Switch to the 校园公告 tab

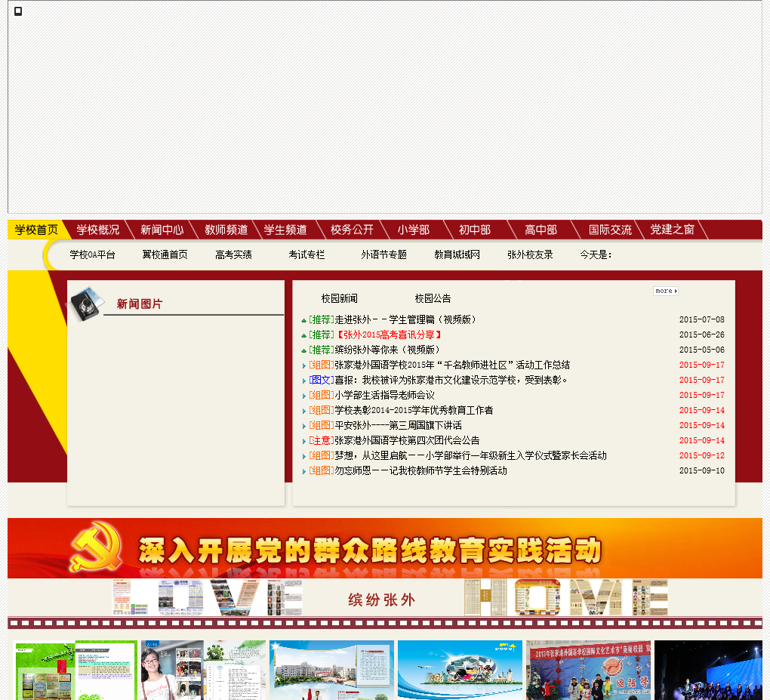(433, 298)
